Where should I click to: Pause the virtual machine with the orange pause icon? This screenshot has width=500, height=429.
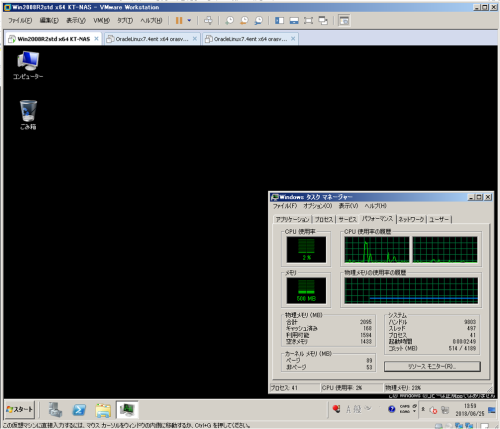[x=179, y=21]
